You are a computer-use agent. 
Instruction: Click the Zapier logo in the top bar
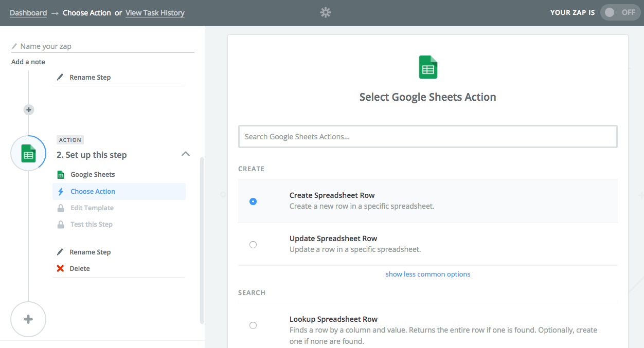coord(325,12)
